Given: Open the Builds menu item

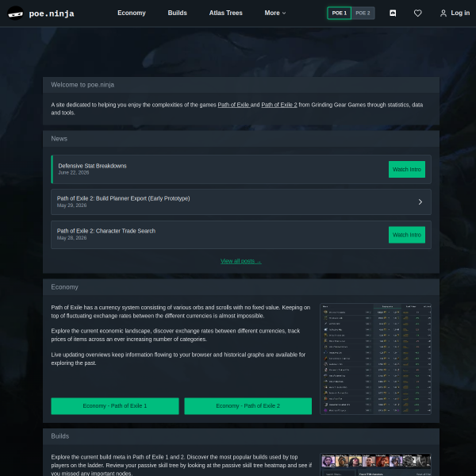Looking at the screenshot, I should (177, 13).
